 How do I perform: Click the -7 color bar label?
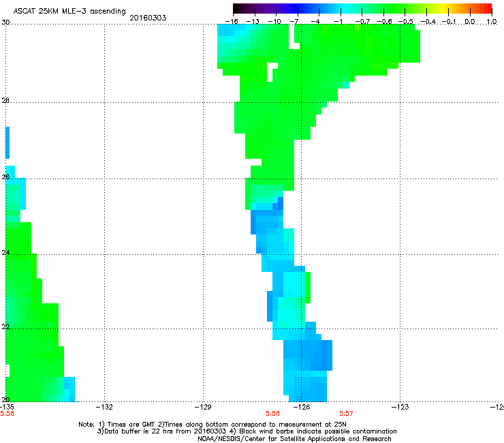click(294, 22)
